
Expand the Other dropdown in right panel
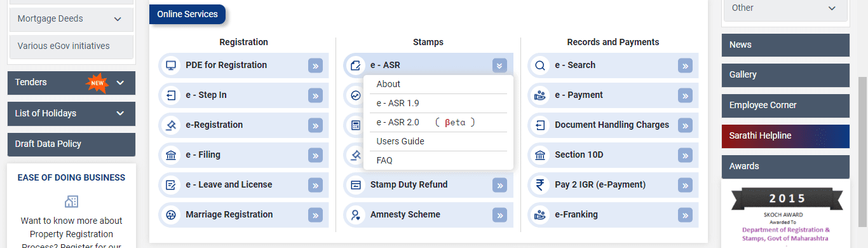785,8
